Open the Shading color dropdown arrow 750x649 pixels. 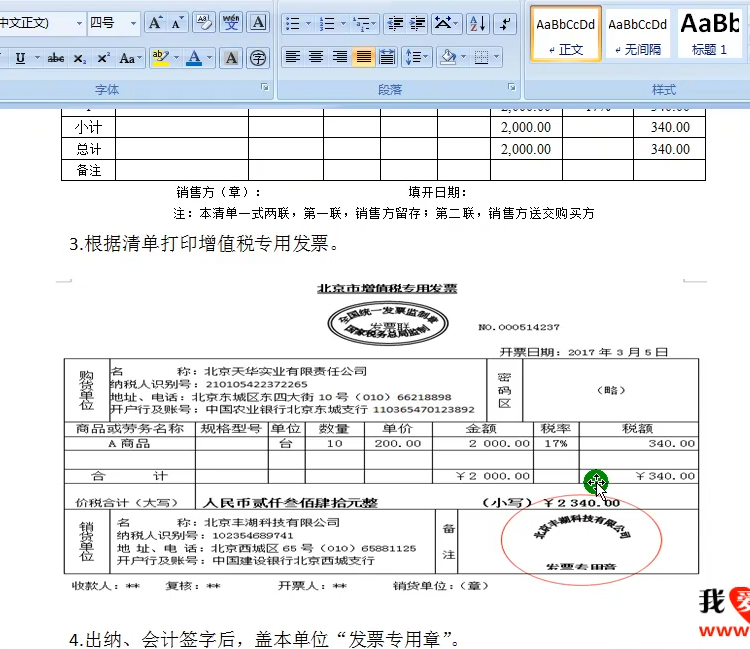coord(464,57)
